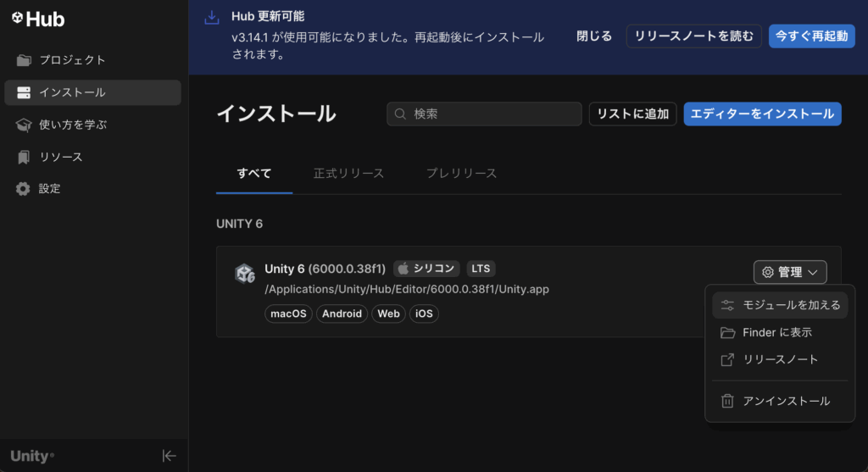Screen dimensions: 868x472
Task: Click the trash icon for アンインストール
Action: (727, 401)
